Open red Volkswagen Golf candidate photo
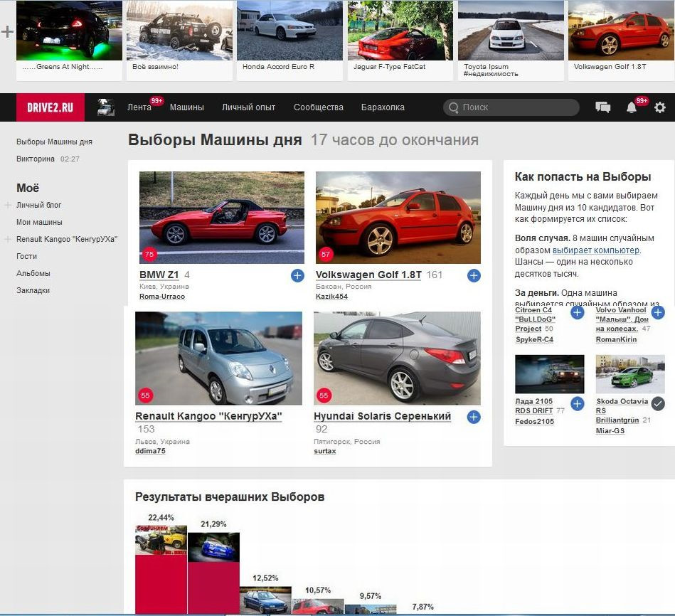The width and height of the screenshot is (675, 616). pos(398,218)
